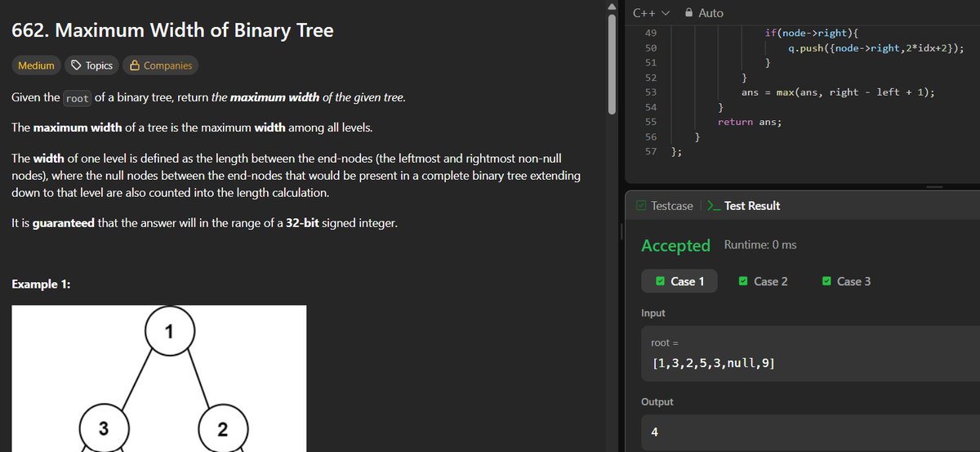Screen dimensions: 980x452
Task: Click line number 53 in editor gutter
Action: [651, 92]
